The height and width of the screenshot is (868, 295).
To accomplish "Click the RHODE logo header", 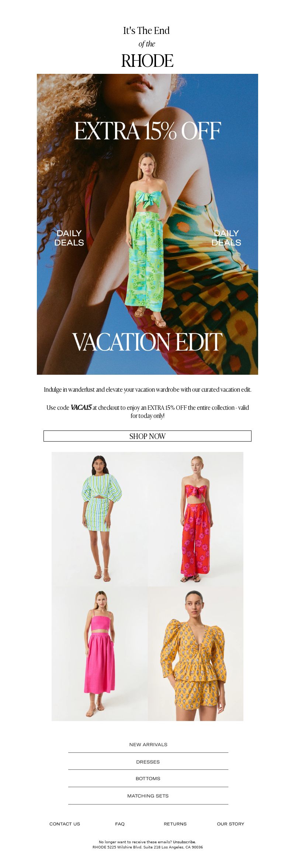I will click(147, 61).
